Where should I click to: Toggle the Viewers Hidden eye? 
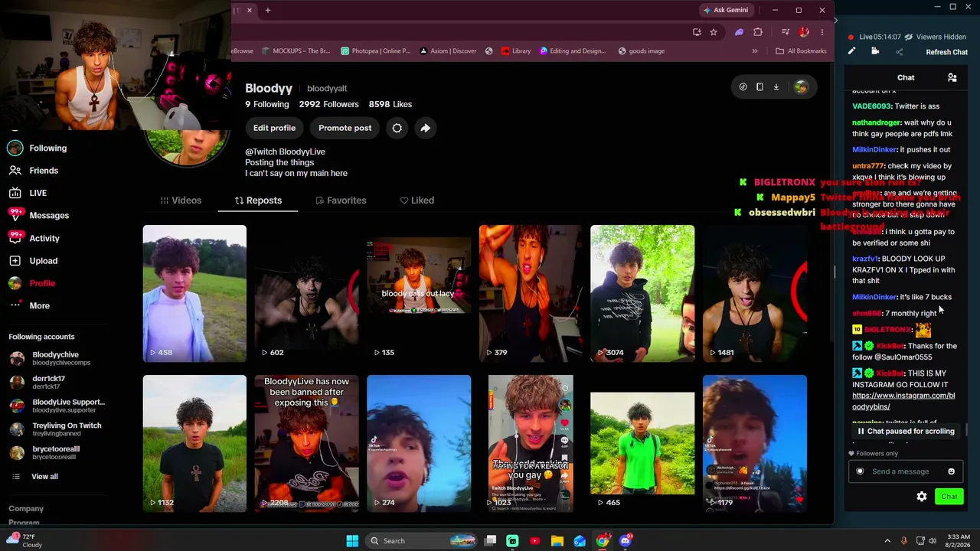[908, 37]
